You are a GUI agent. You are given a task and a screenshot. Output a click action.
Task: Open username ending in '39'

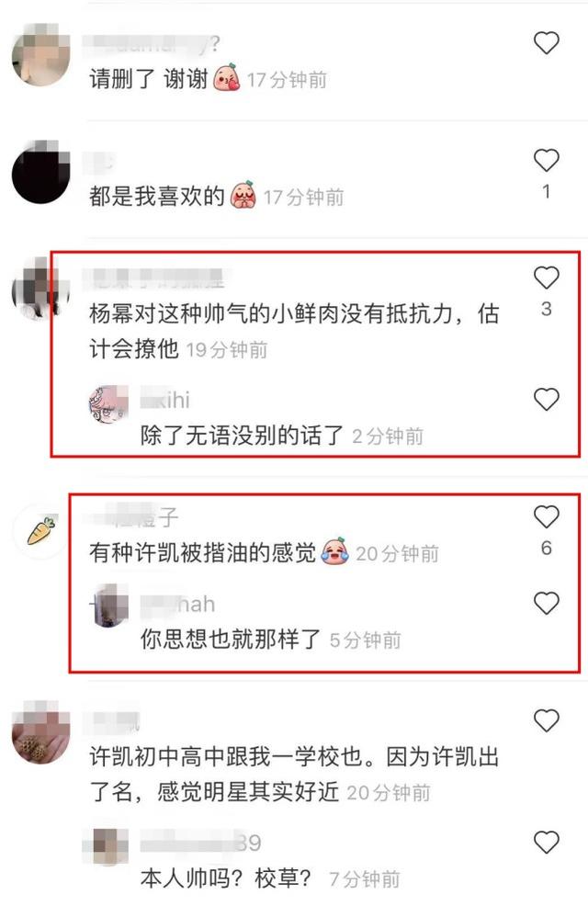(200, 843)
